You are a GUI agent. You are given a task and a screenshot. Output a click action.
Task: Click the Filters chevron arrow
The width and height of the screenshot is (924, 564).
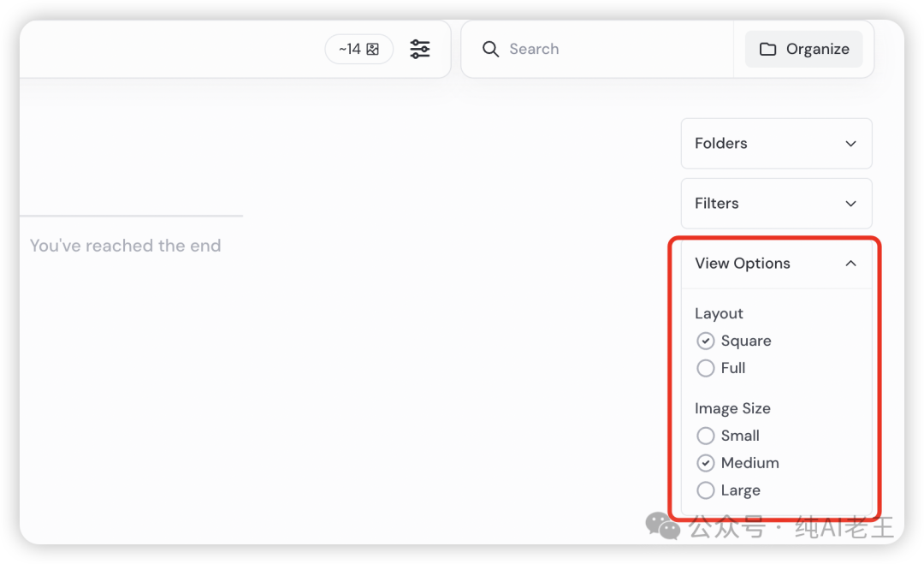(x=850, y=204)
